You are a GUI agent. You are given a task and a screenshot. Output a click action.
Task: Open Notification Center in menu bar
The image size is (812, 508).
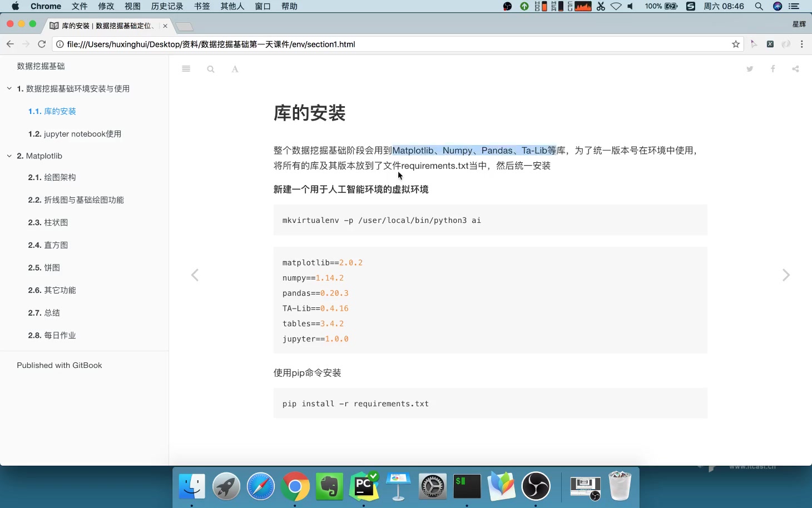tap(794, 6)
